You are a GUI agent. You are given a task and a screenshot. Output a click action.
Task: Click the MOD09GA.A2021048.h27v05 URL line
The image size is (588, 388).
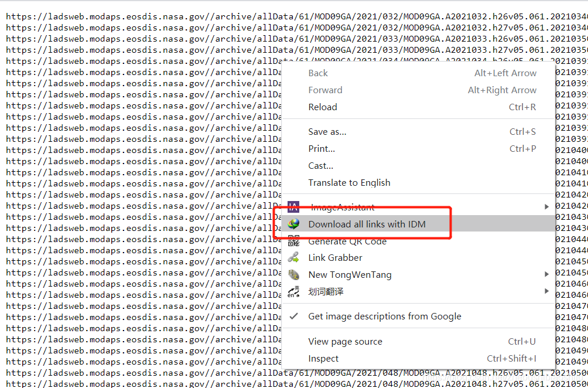(x=297, y=383)
